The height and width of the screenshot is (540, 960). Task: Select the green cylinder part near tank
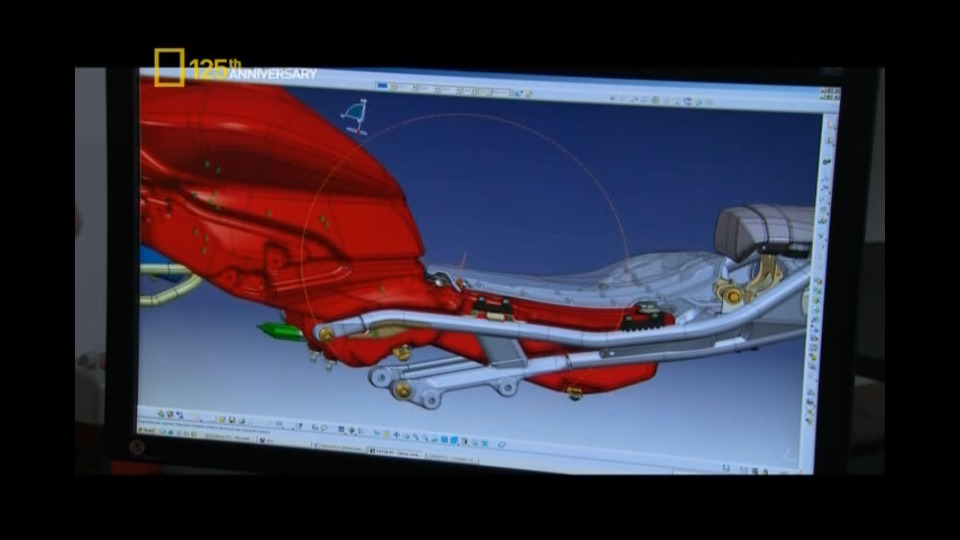[x=282, y=331]
